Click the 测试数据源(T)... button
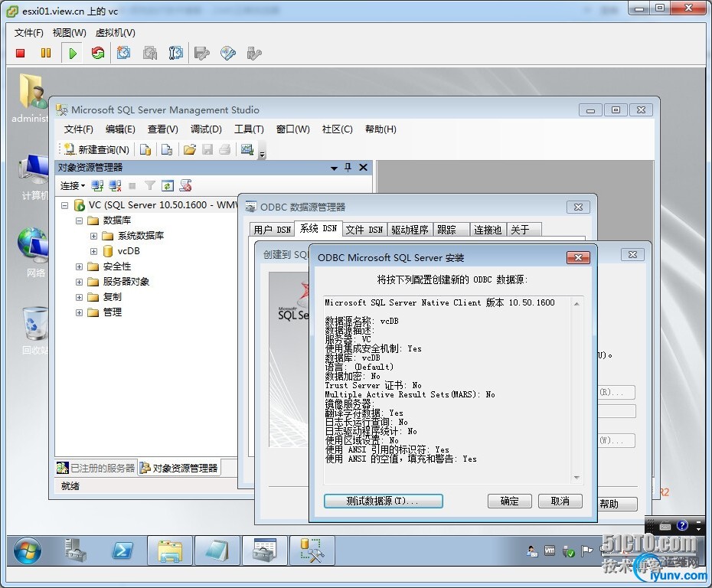Image resolution: width=712 pixels, height=588 pixels. click(x=384, y=501)
